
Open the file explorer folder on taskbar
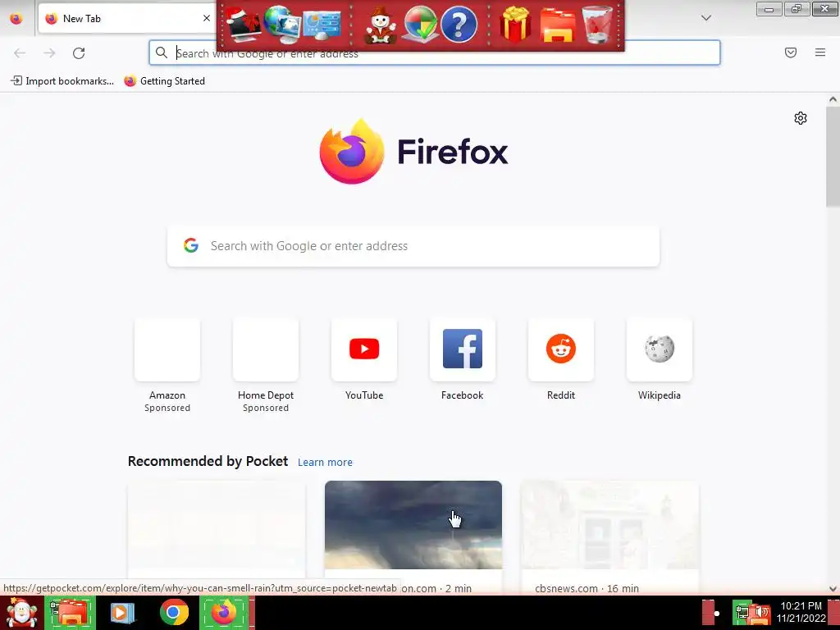(70, 613)
